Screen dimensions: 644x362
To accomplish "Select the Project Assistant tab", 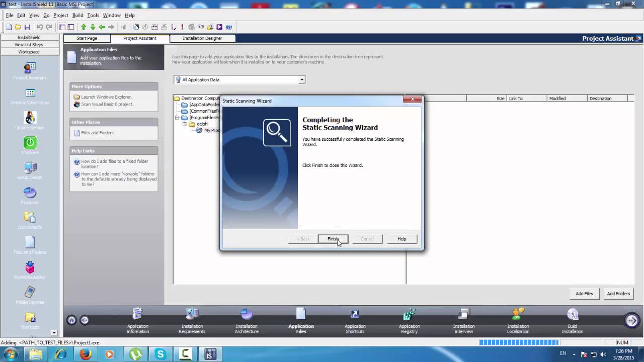I will [x=140, y=38].
